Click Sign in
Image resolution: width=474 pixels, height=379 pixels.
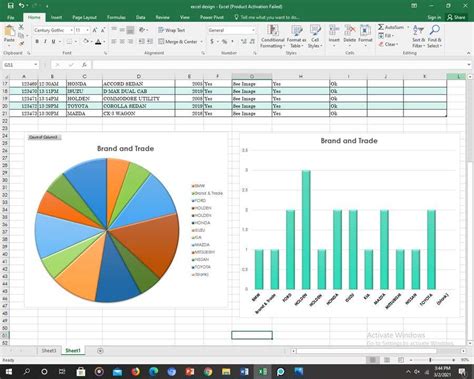[434, 17]
